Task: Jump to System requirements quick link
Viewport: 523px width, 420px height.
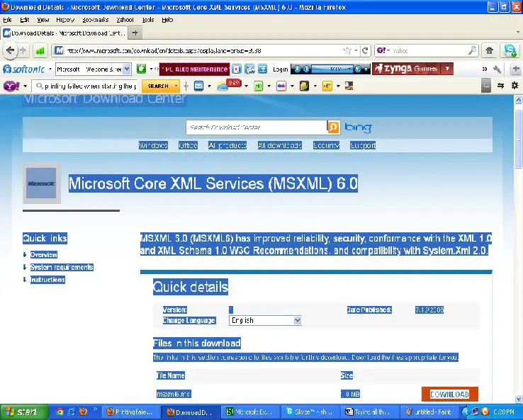Action: tap(62, 267)
